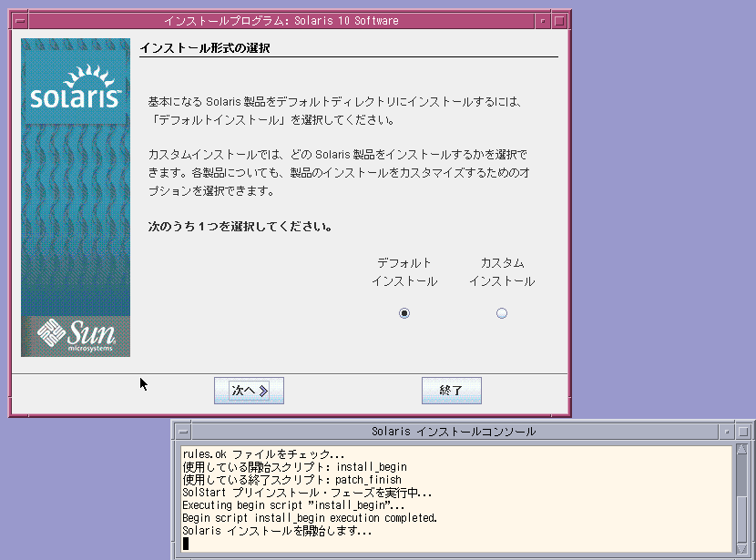This screenshot has height=560, width=756.
Task: Click the 次へ (Next) button
Action: [x=249, y=391]
